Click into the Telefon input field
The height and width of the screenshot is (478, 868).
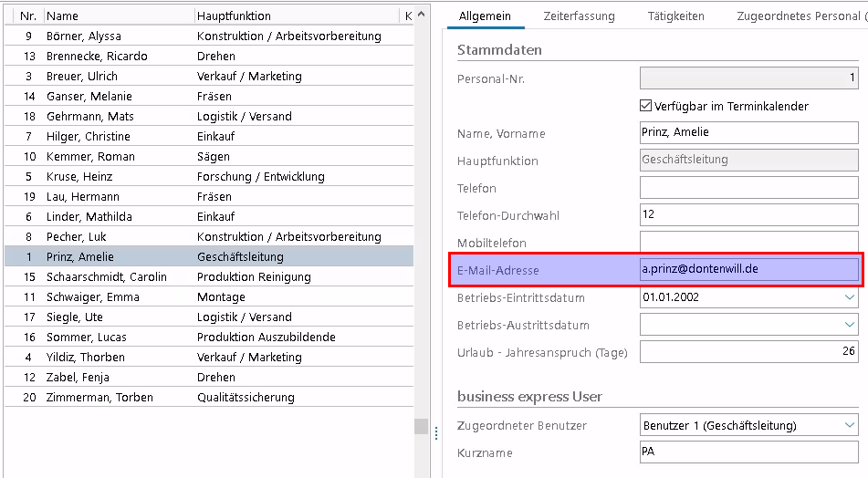tap(748, 188)
